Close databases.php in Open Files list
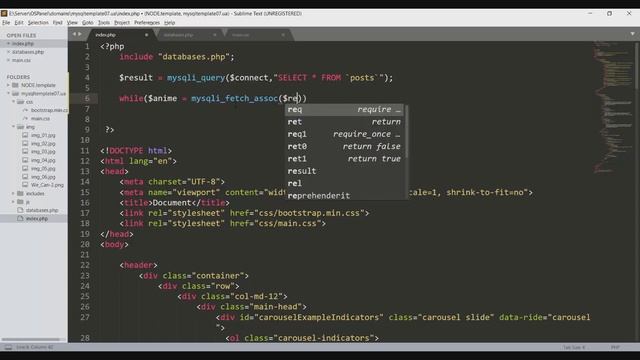The height and width of the screenshot is (360, 640). pos(8,52)
